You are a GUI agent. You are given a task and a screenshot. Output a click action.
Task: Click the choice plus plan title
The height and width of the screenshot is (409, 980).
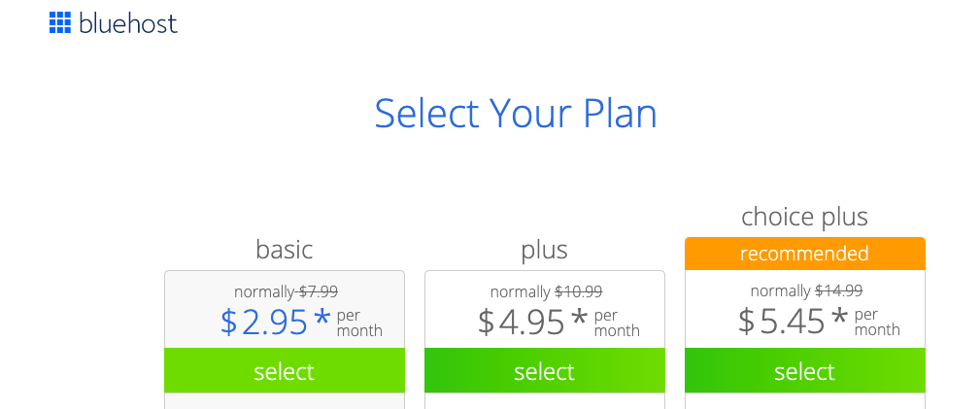click(805, 217)
